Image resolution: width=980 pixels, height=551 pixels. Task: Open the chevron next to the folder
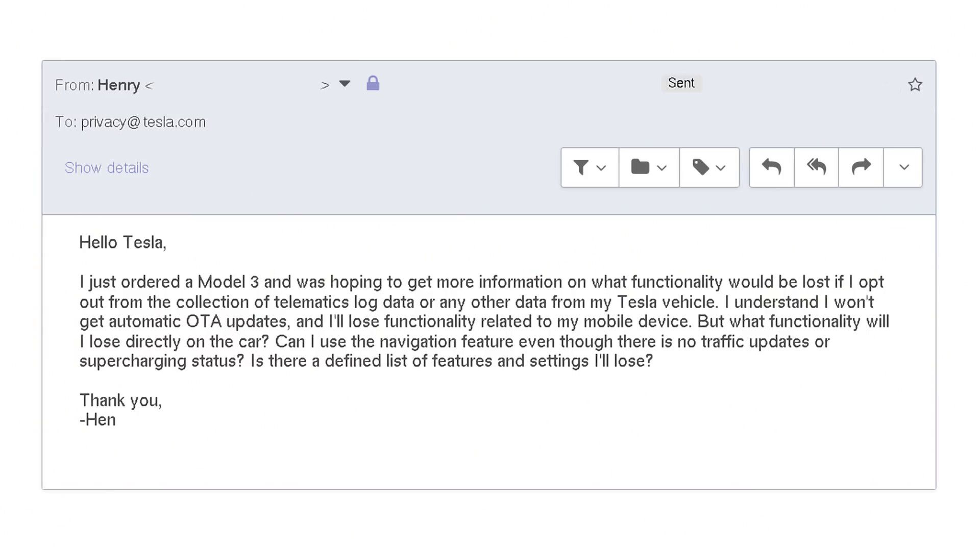coord(661,168)
